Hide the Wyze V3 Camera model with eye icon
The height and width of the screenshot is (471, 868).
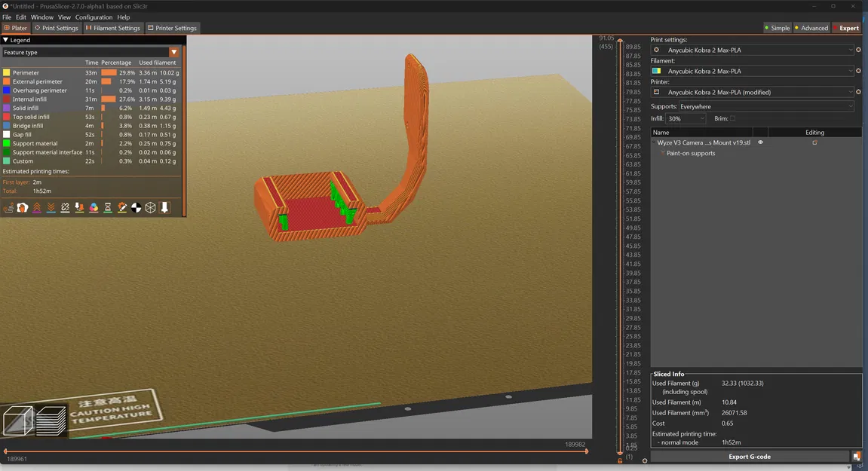(x=760, y=142)
